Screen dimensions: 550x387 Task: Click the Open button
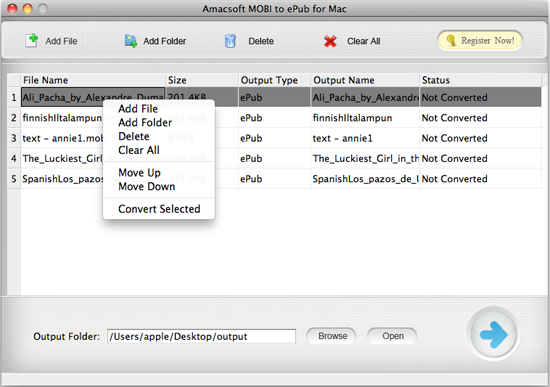(392, 336)
